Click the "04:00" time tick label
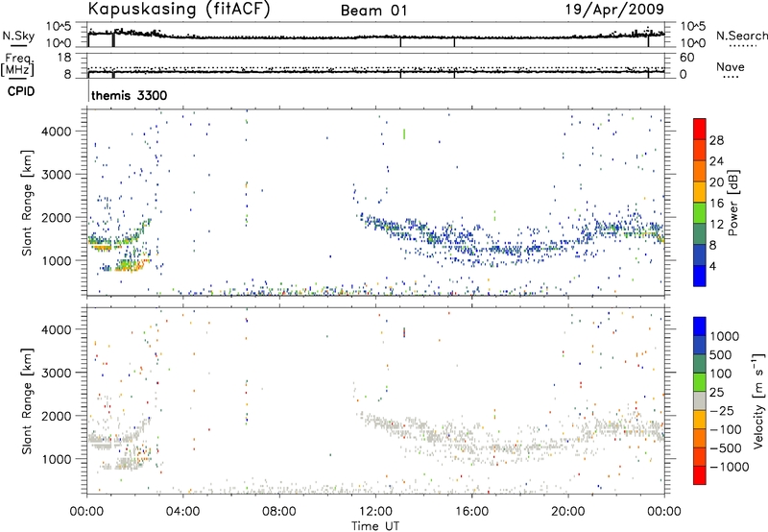768x532 pixels. point(182,512)
